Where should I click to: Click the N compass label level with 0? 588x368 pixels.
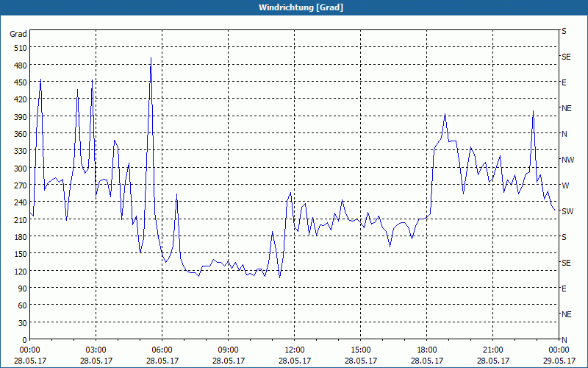[564, 340]
